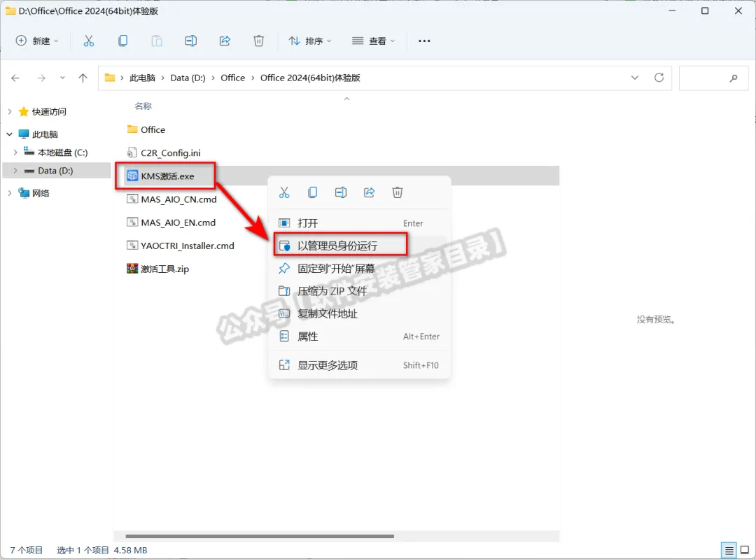Click the toolbar Copy icon
The image size is (756, 559).
click(123, 41)
